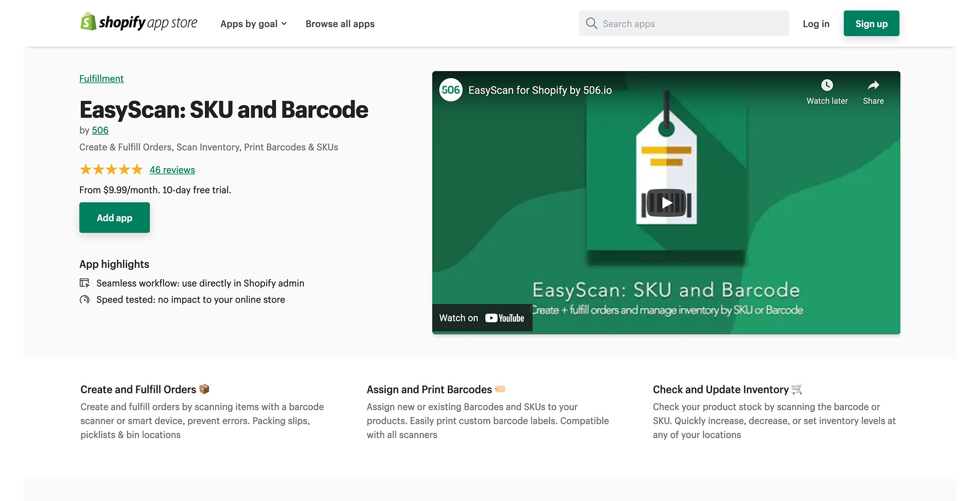The height and width of the screenshot is (501, 980).
Task: Click the shopping cart emoji icon
Action: (797, 389)
